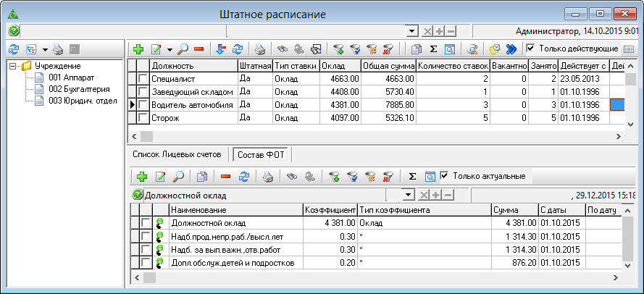Collapse the Учреждение tree node
Viewport: 644px width, 294px height.
[x=13, y=66]
